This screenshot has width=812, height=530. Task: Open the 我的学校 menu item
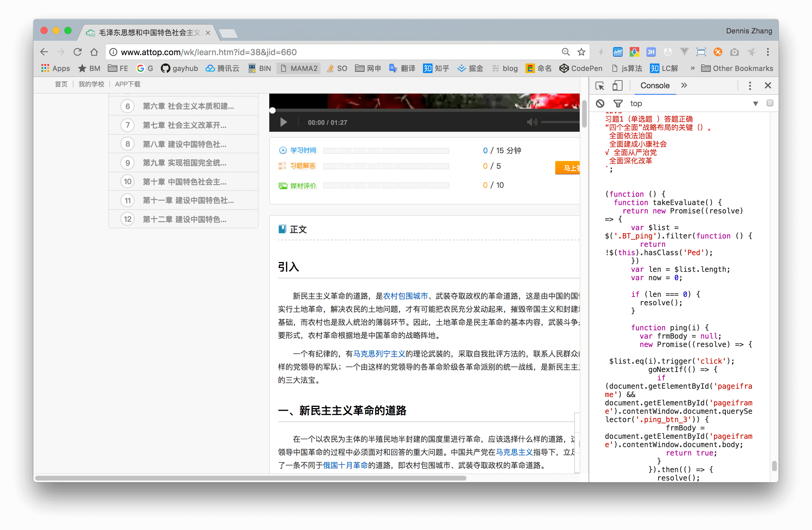[91, 84]
